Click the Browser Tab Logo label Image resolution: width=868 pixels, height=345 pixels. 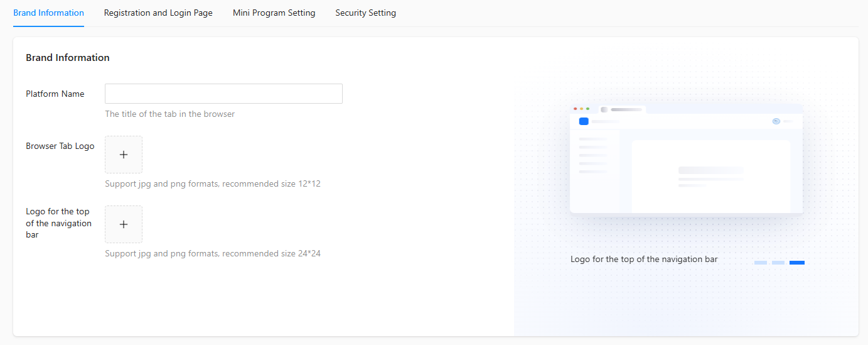click(60, 146)
